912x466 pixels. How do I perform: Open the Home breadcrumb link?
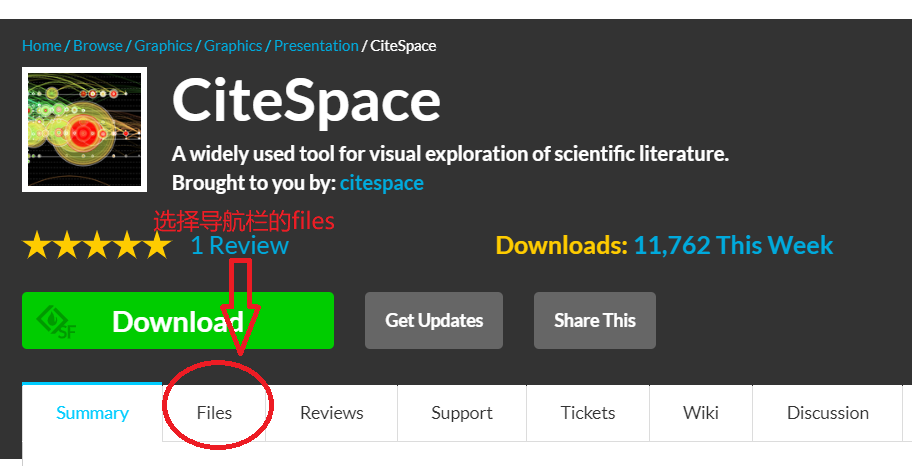pos(41,46)
